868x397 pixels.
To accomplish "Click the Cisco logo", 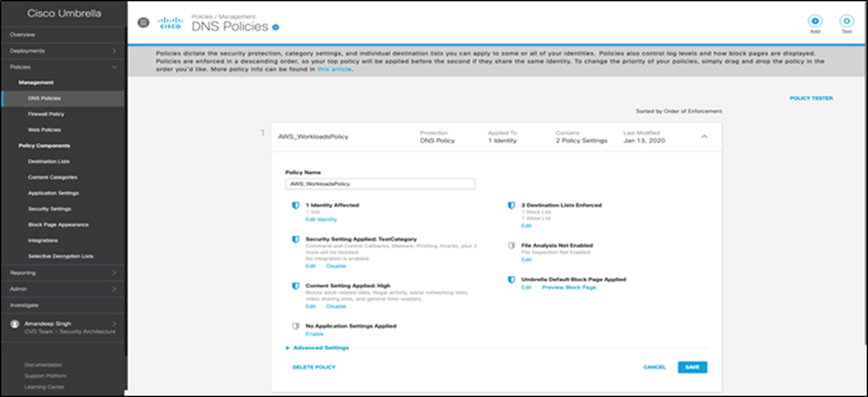I will click(170, 23).
